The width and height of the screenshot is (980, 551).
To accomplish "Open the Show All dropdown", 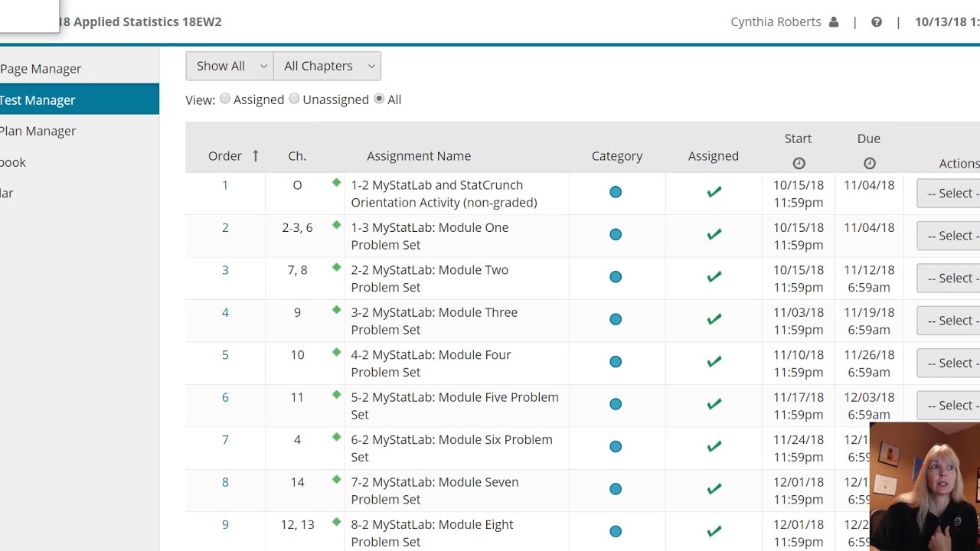I will (229, 66).
